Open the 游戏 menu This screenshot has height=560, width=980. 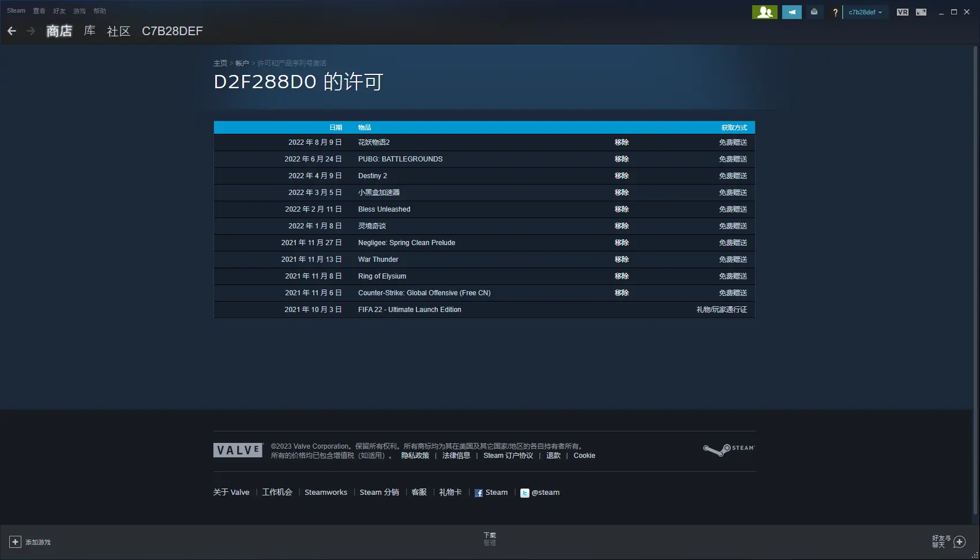click(80, 11)
